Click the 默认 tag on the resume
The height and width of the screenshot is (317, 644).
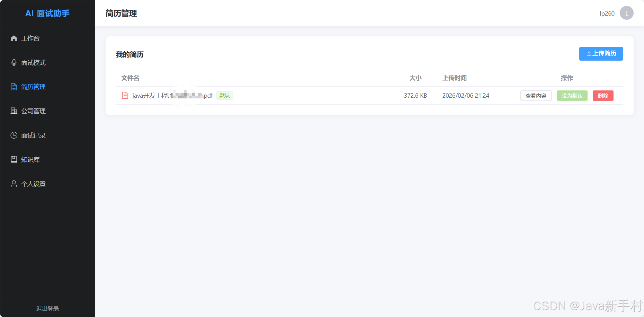(x=225, y=95)
